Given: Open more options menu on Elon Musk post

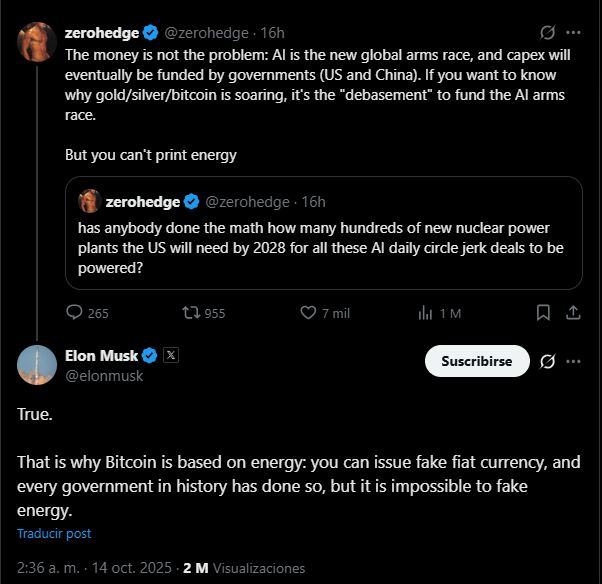Looking at the screenshot, I should coord(573,361).
